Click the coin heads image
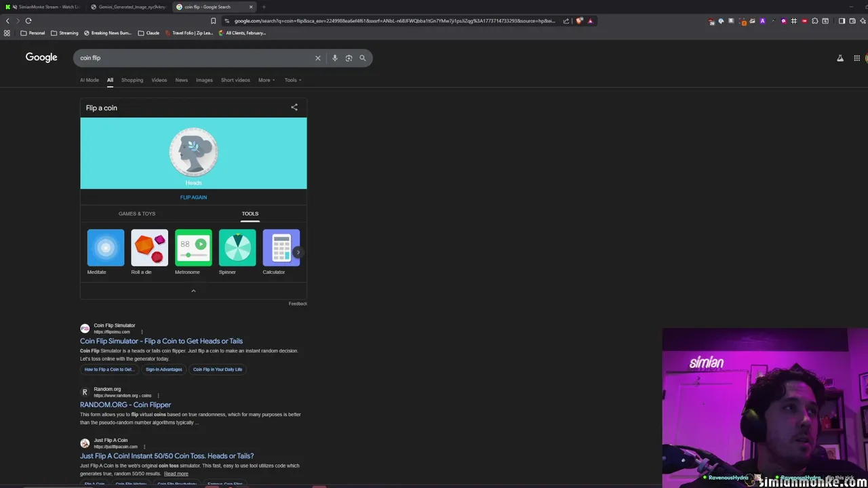This screenshot has height=488, width=868. point(193,152)
